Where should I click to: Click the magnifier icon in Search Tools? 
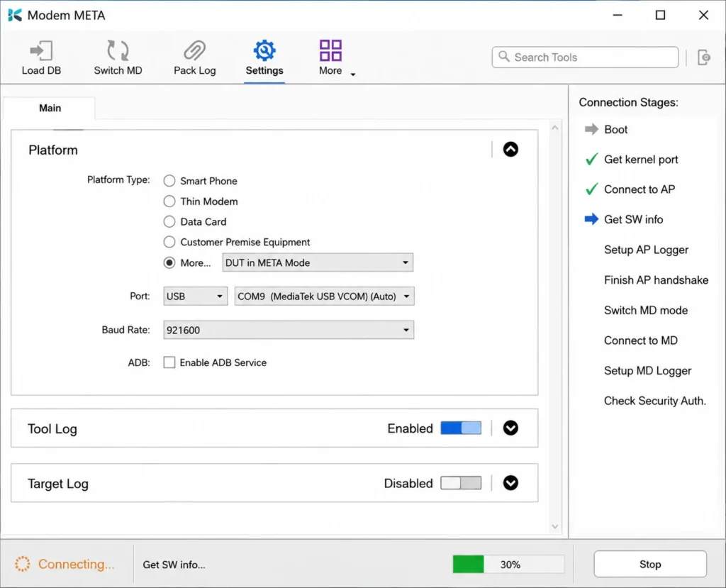[x=504, y=57]
